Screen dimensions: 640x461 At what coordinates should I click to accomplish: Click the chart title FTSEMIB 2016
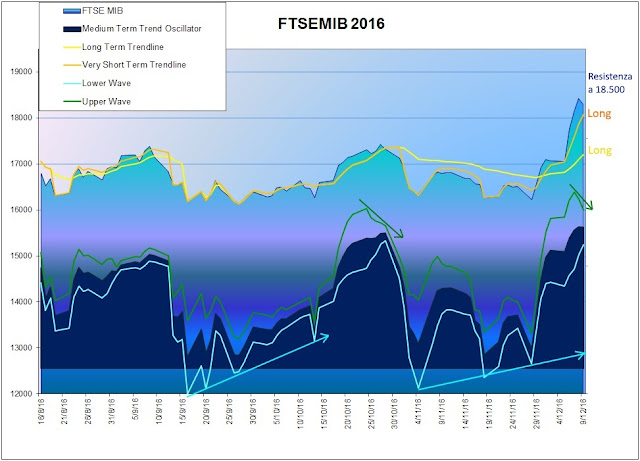click(331, 23)
